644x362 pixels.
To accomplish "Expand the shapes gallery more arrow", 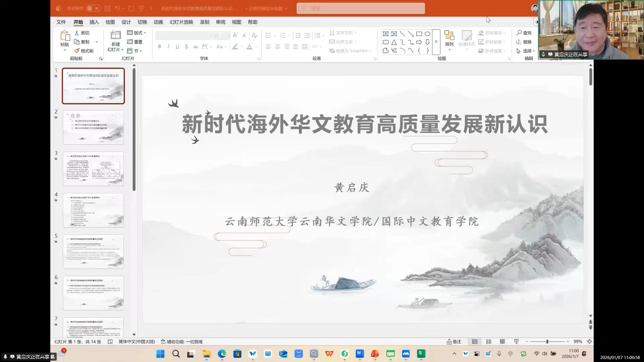I will pos(436,42).
